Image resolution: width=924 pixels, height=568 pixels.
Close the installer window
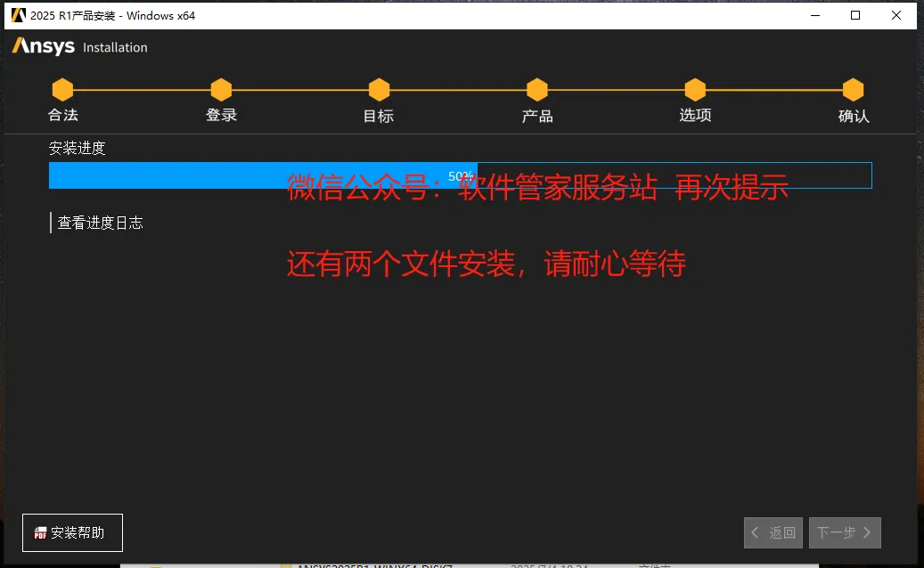(x=895, y=15)
